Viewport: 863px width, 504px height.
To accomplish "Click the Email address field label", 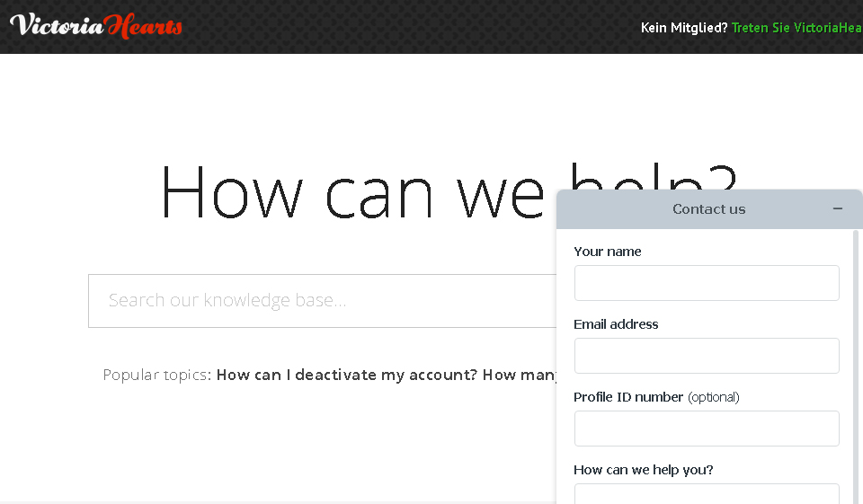I will click(616, 324).
